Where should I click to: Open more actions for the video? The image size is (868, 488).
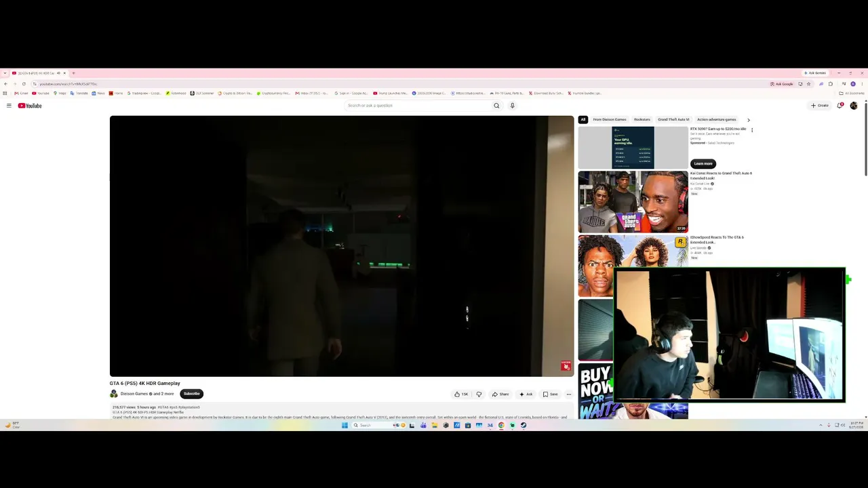pos(569,394)
